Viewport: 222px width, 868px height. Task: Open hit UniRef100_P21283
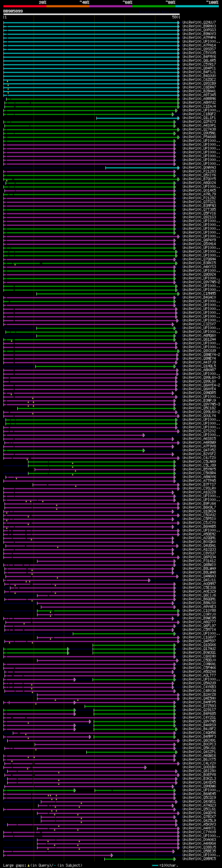(x=199, y=172)
